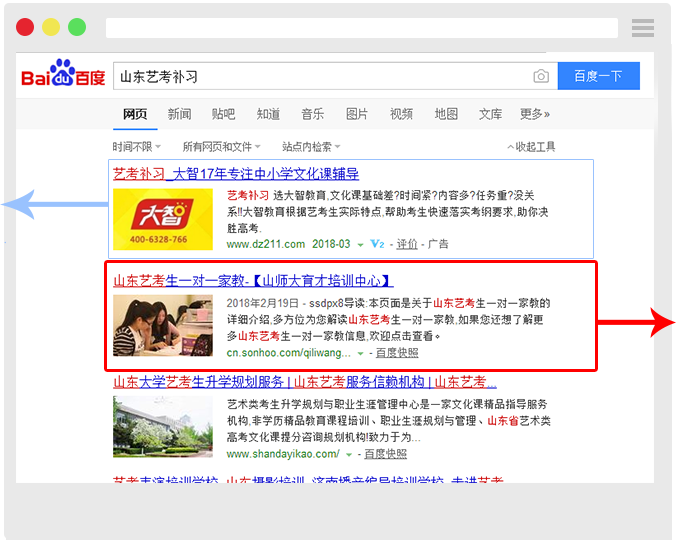Select the 网页 tab
This screenshot has width=676, height=540.
[135, 114]
